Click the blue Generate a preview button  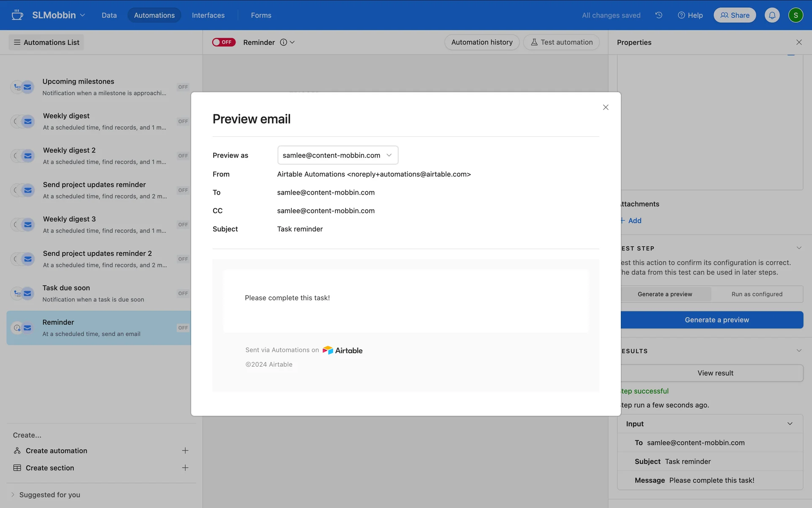(716, 320)
